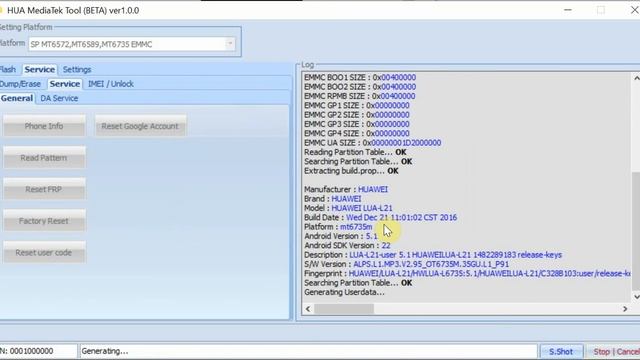Switch to the Flash tab
The height and width of the screenshot is (360, 640).
tap(8, 69)
